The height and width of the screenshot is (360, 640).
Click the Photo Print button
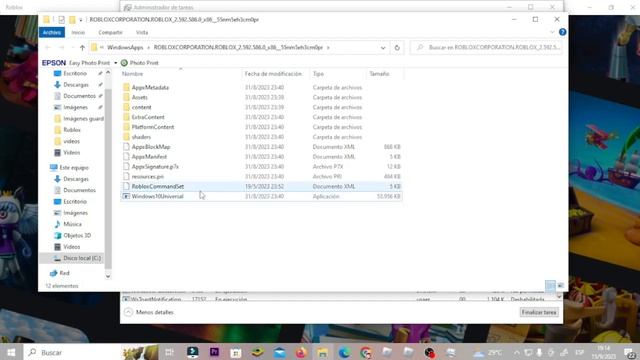coord(140,63)
